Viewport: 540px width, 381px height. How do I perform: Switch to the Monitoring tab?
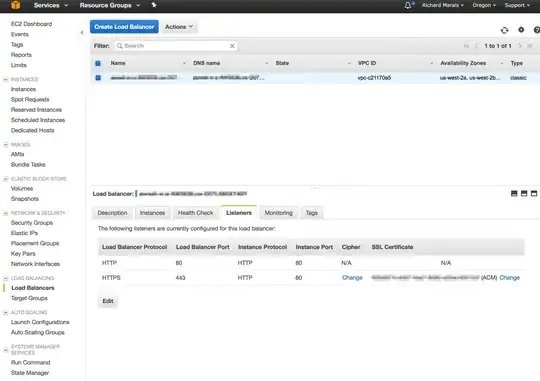279,213
